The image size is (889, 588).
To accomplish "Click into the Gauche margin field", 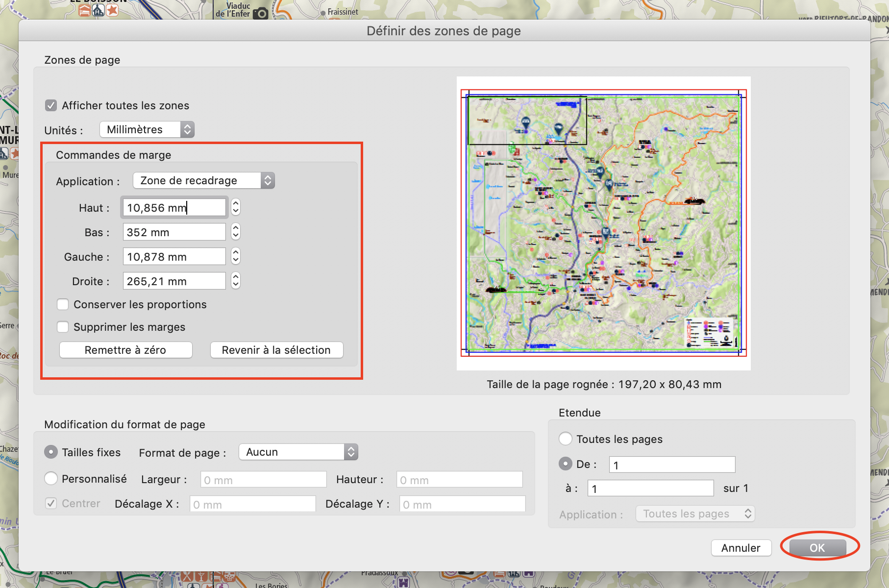I will tap(174, 256).
